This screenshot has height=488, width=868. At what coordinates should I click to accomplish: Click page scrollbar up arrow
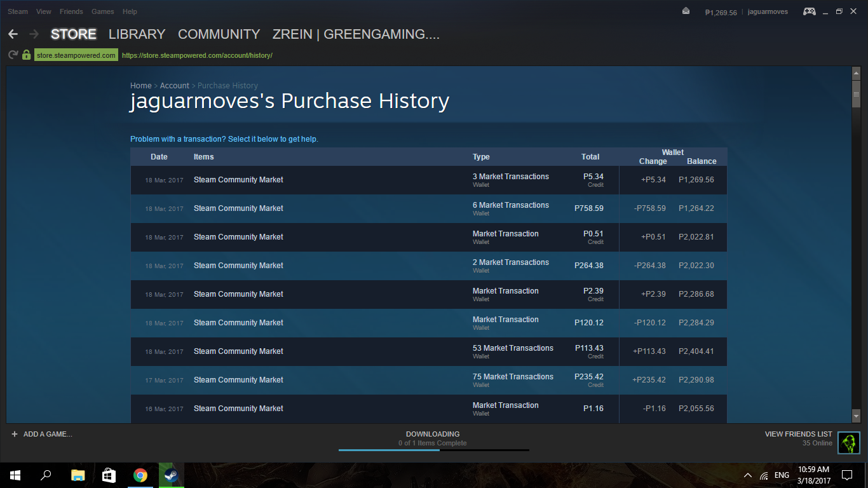[856, 74]
